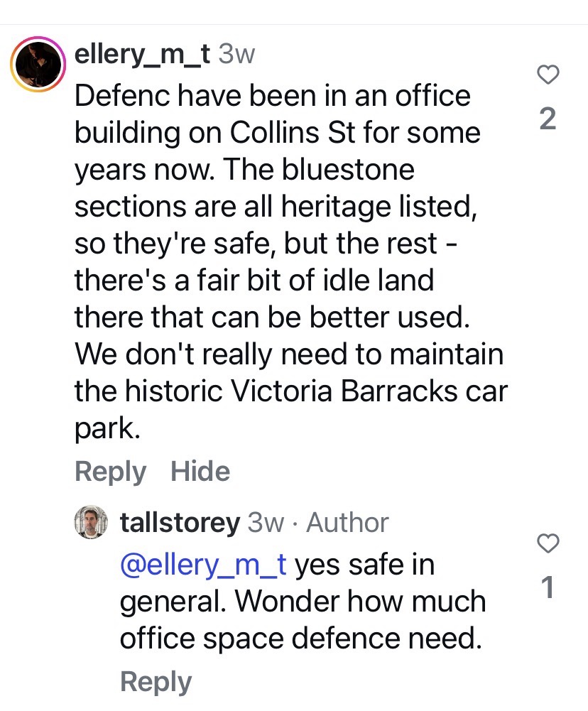Click the 3w timestamp beside ellery_m_t
The width and height of the screenshot is (588, 711).
pyautogui.click(x=236, y=55)
